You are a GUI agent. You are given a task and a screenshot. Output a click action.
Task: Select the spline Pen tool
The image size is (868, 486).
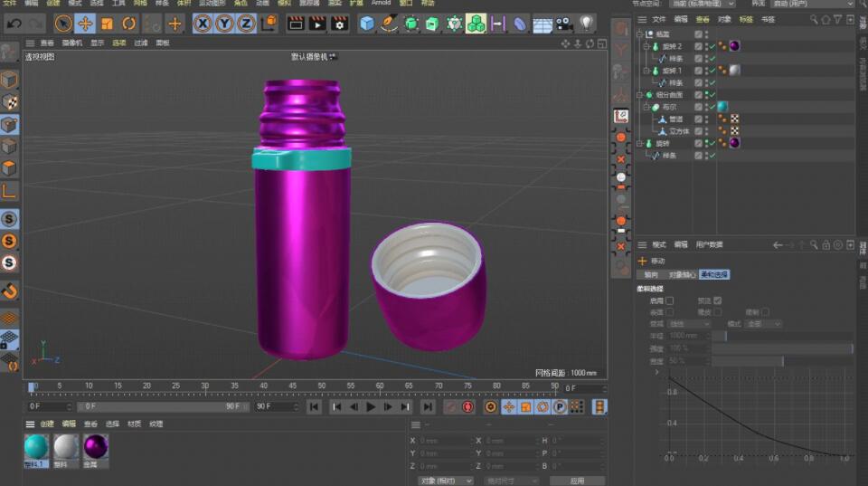coord(389,24)
